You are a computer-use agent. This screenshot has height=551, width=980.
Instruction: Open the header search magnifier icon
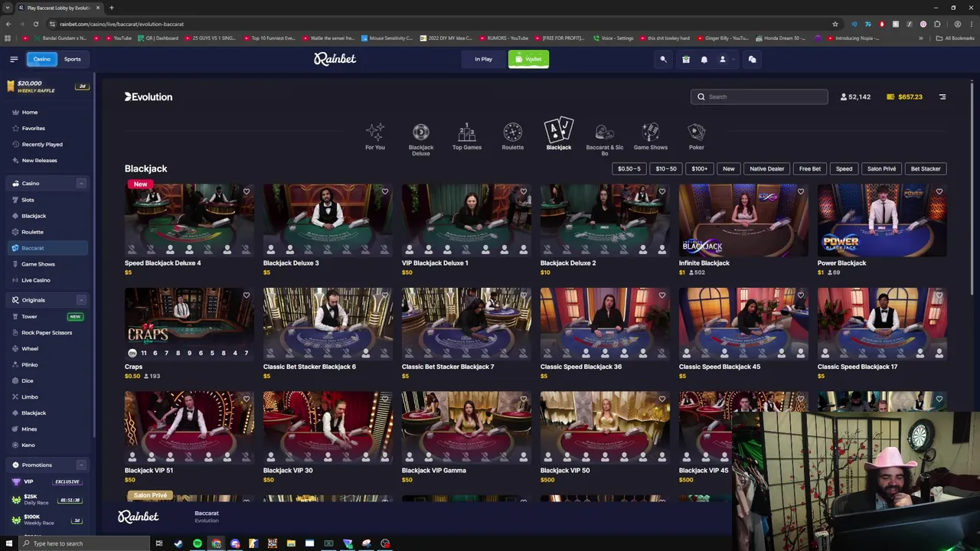pos(664,59)
